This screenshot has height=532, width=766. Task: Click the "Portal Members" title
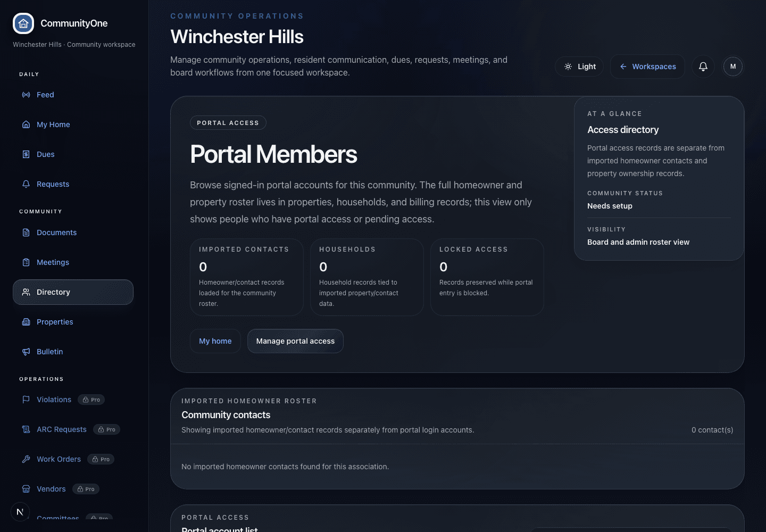(x=273, y=154)
